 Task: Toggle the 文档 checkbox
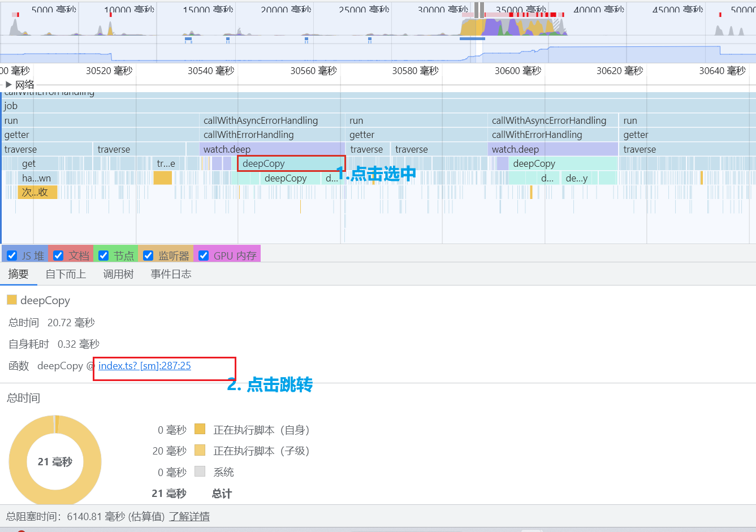pos(58,256)
